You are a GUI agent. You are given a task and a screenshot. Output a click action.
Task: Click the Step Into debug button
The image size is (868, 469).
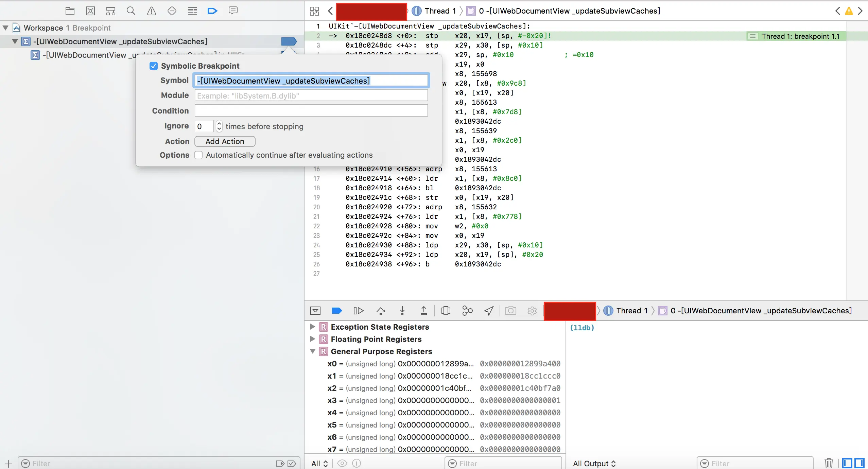(402, 311)
